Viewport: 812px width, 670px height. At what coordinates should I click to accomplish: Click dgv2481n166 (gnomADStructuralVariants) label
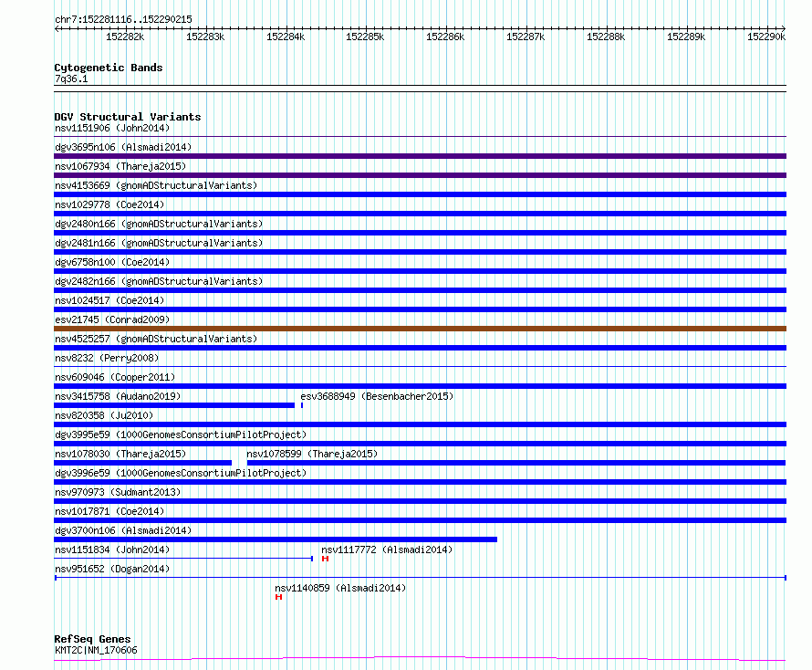tap(159, 243)
